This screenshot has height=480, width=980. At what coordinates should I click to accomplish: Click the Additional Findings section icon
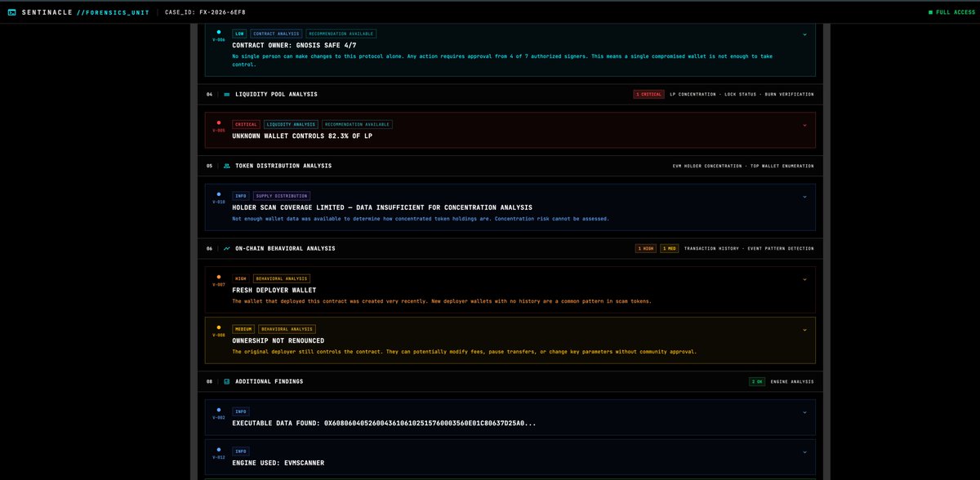click(x=226, y=381)
